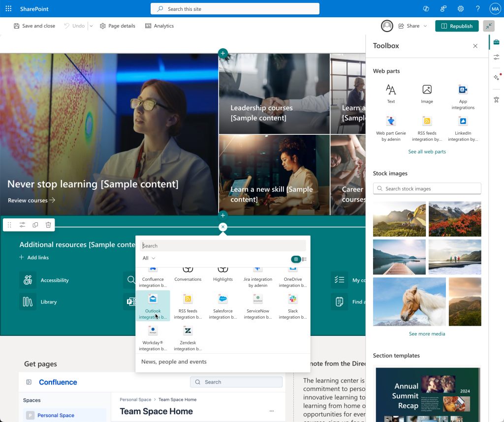Open the Library quick link
The height and width of the screenshot is (422, 504).
click(x=38, y=302)
